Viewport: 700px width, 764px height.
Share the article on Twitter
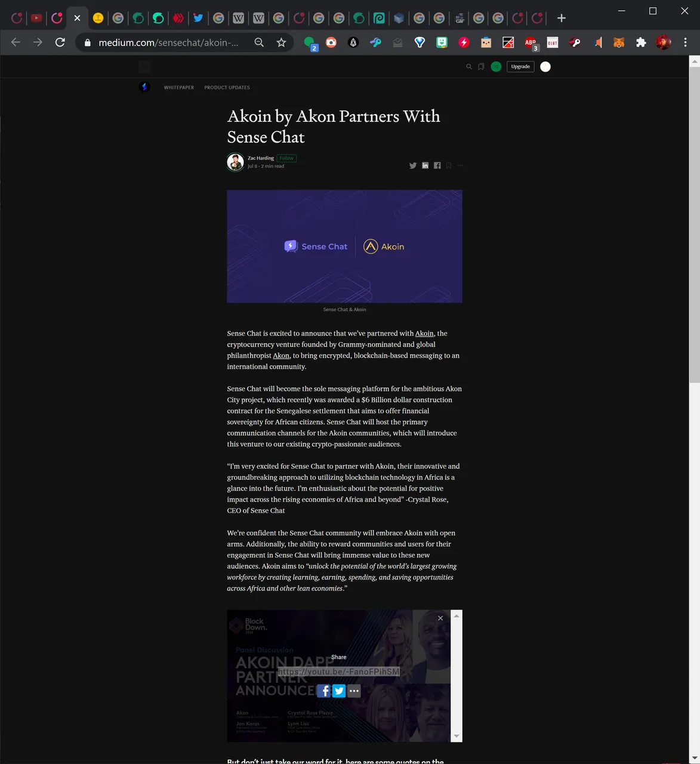click(x=413, y=165)
